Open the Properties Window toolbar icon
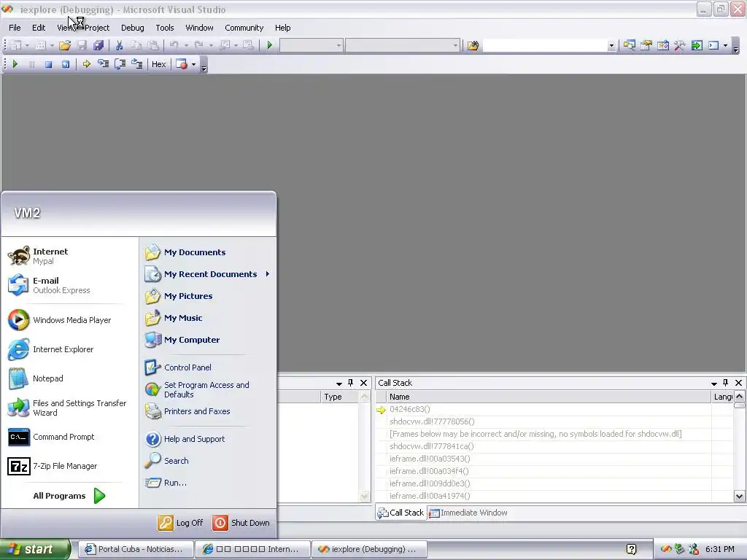This screenshot has height=560, width=747. 646,45
